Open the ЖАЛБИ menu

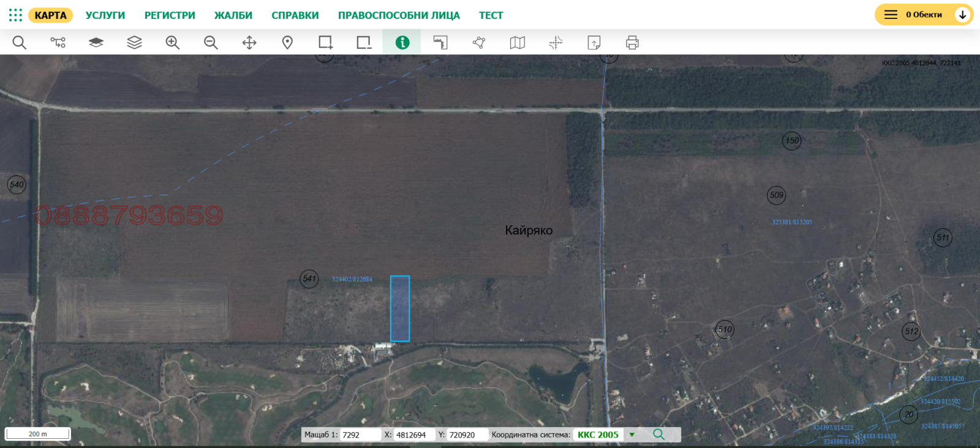(x=233, y=15)
